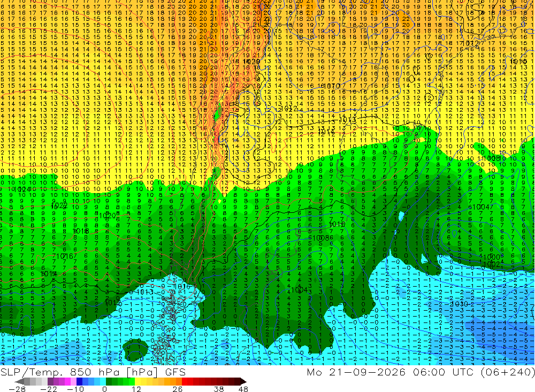Pick the orange swatch just before 26
This screenshot has height=392, width=535.
[x=179, y=382]
